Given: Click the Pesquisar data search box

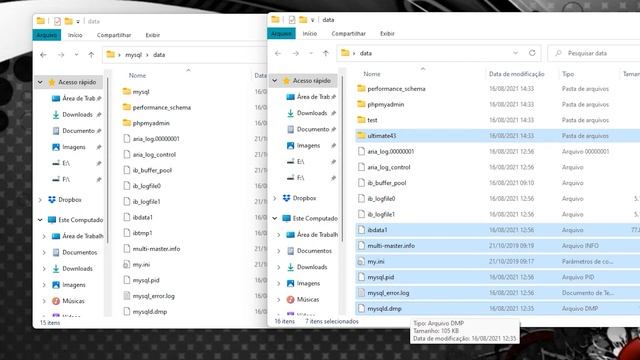Looking at the screenshot, I should coord(594,53).
